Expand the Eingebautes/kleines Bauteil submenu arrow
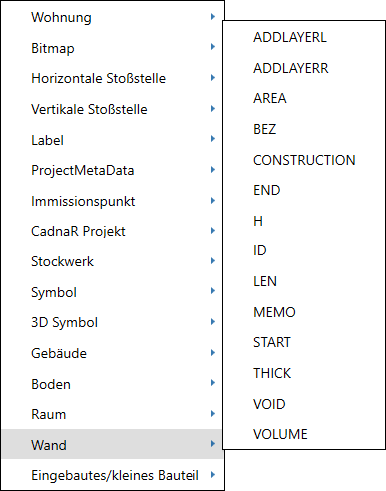Image resolution: width=386 pixels, height=491 pixels. point(213,474)
